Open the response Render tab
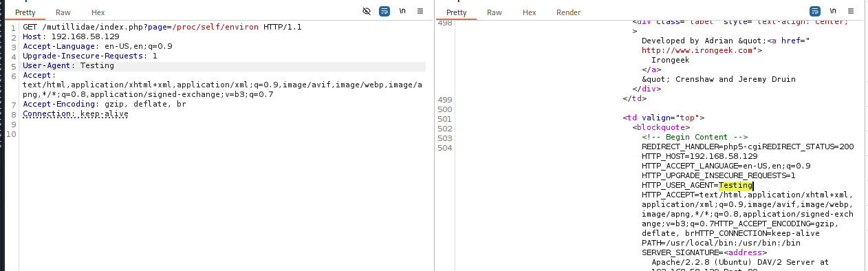The height and width of the screenshot is (271, 868). 568,12
